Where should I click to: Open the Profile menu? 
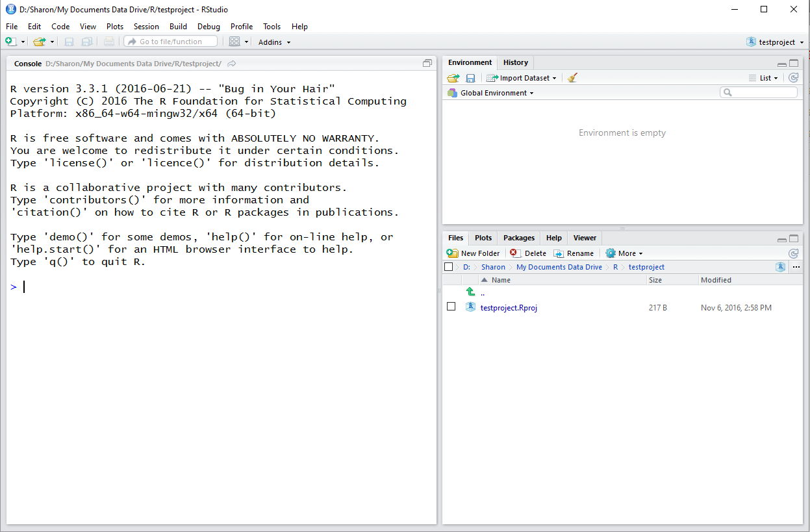(242, 27)
